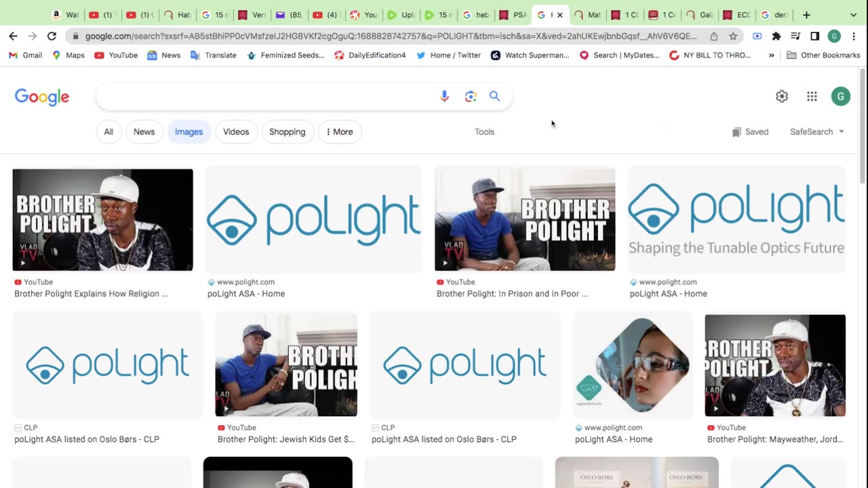Open Google Lens image search icon
Image resolution: width=868 pixels, height=488 pixels.
click(x=471, y=96)
